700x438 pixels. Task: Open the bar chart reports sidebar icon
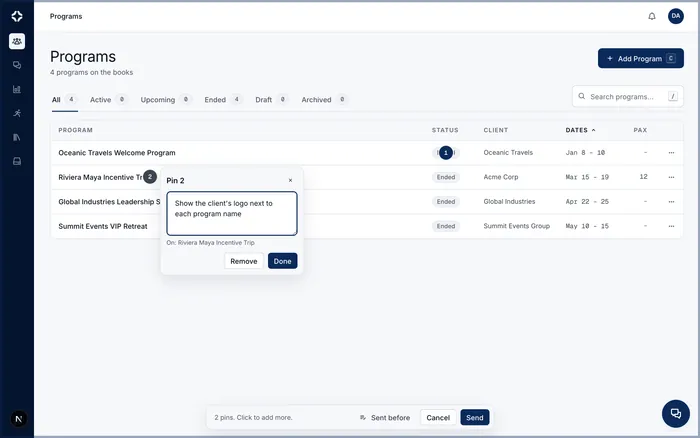pos(17,89)
